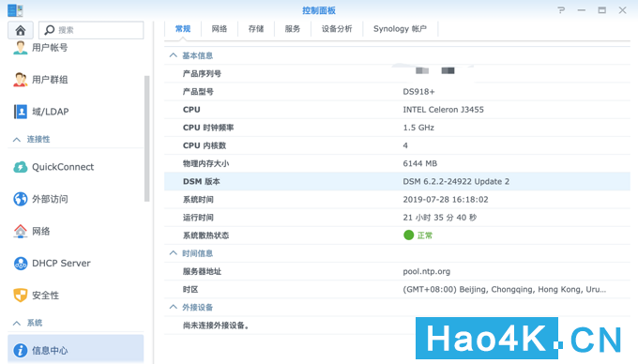
Task: Close the 控制面板 window
Action: tap(623, 10)
